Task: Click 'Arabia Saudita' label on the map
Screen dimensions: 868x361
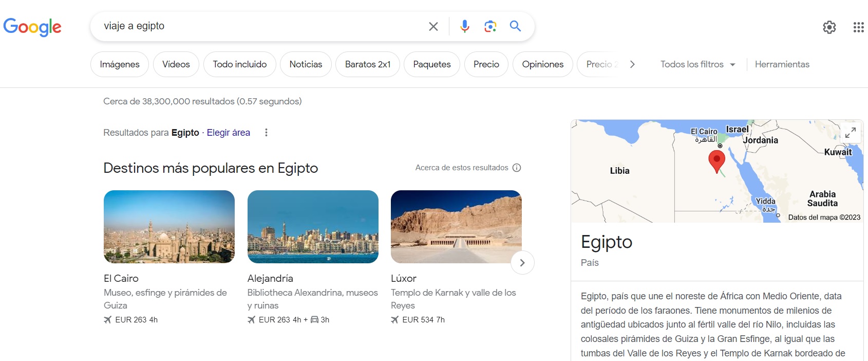Action: 823,198
